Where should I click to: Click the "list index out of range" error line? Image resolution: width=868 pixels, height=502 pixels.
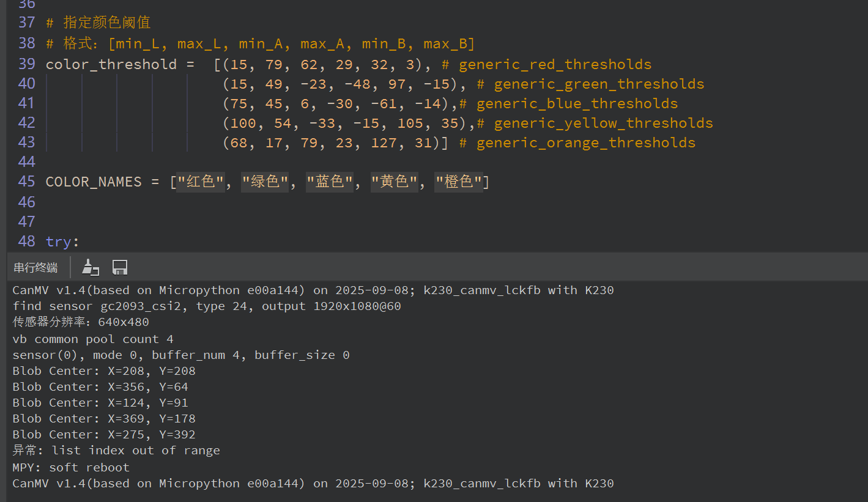click(x=116, y=451)
